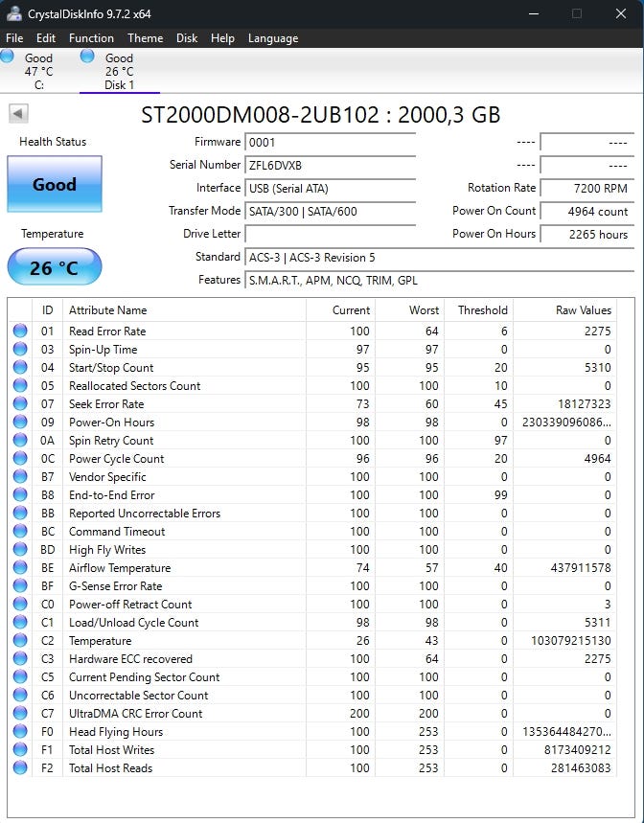The height and width of the screenshot is (823, 644).
Task: Switch to the Disk 1 tab
Action: point(119,72)
